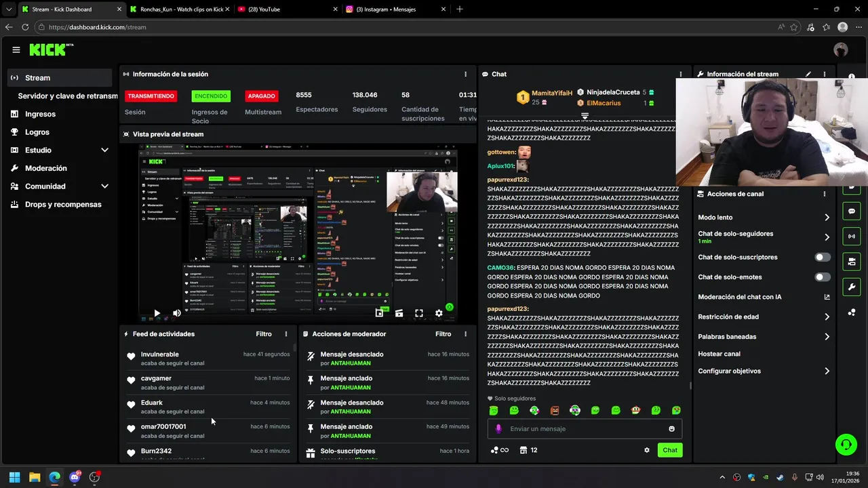Open the hamburger menu beside the Kick logo

pyautogui.click(x=16, y=49)
